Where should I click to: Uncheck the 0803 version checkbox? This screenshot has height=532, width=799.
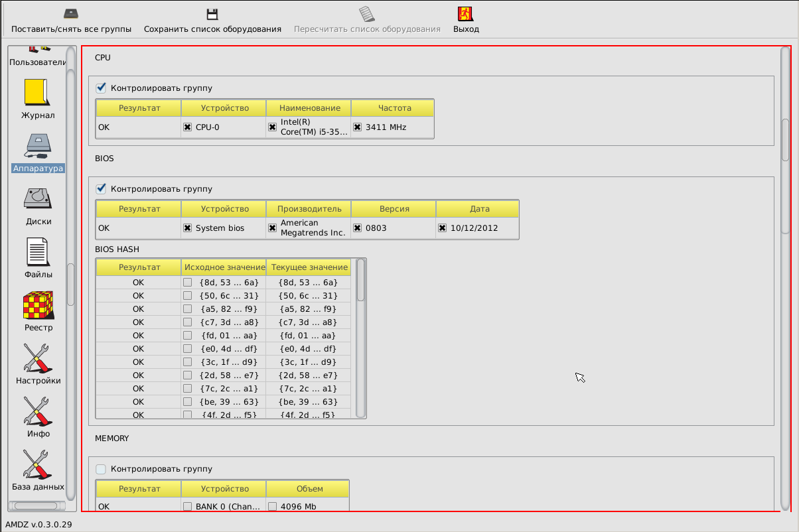357,228
